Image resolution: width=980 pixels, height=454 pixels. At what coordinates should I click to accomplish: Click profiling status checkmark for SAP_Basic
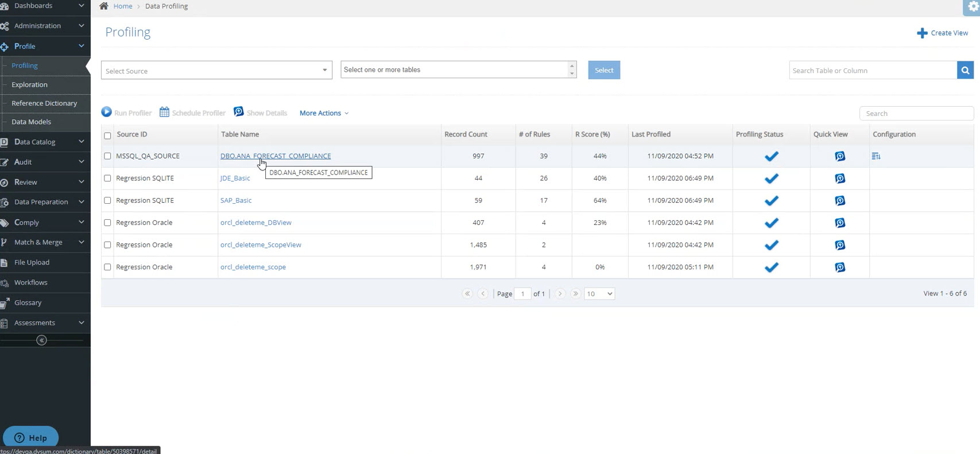point(772,201)
